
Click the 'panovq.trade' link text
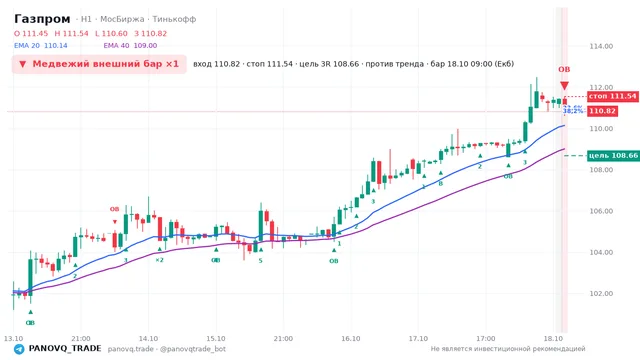[131, 349]
